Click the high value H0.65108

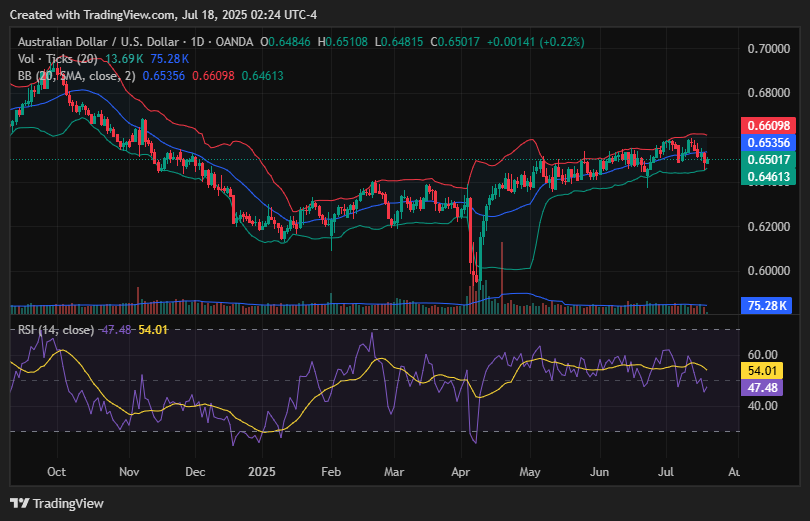coord(342,42)
